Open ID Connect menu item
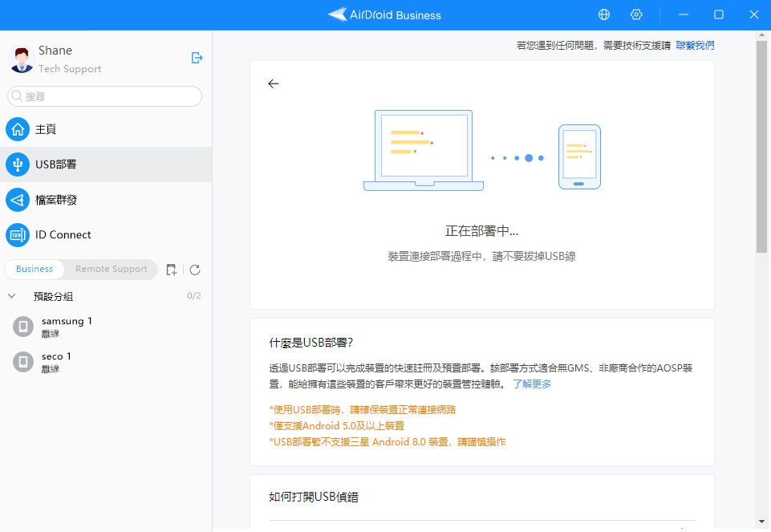Viewport: 771px width, 532px height. pyautogui.click(x=106, y=235)
